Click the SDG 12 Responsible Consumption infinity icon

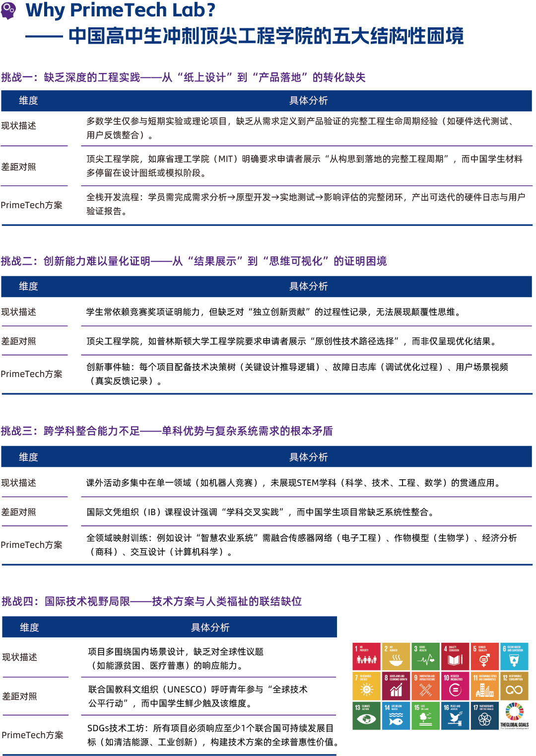(514, 689)
